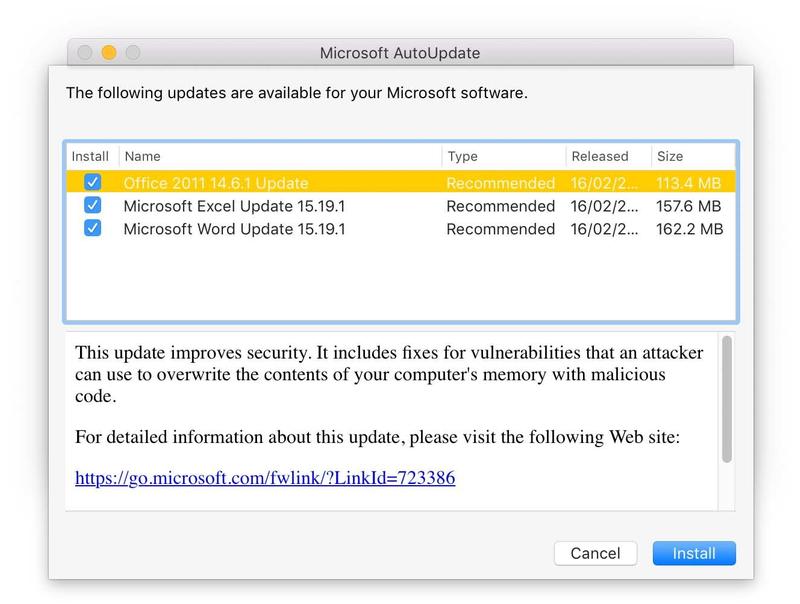Click the 113.4 MB size value
Viewport: 800px width, 604px height.
pos(688,183)
